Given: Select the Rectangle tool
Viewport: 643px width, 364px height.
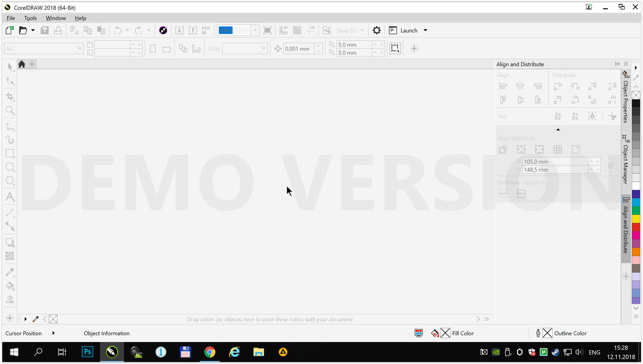Looking at the screenshot, I should 10,153.
